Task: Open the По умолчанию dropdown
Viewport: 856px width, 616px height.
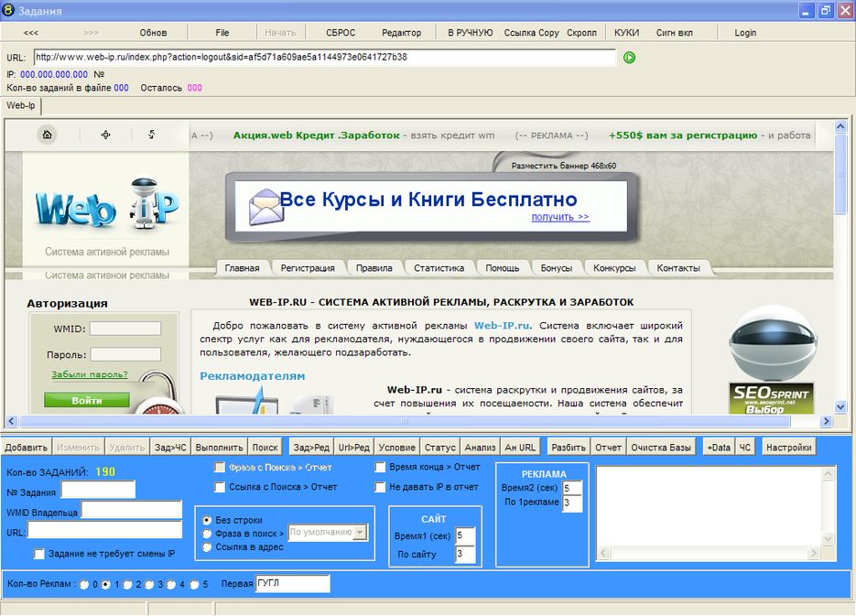Action: click(361, 532)
